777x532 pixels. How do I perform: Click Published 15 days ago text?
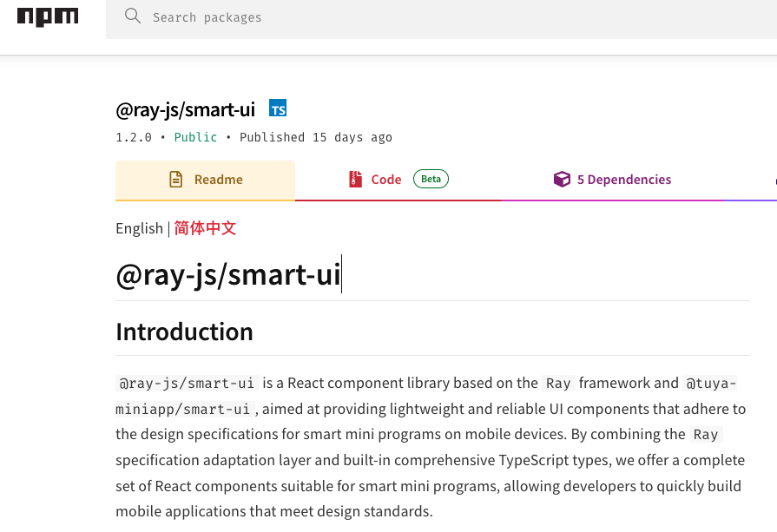tap(316, 137)
